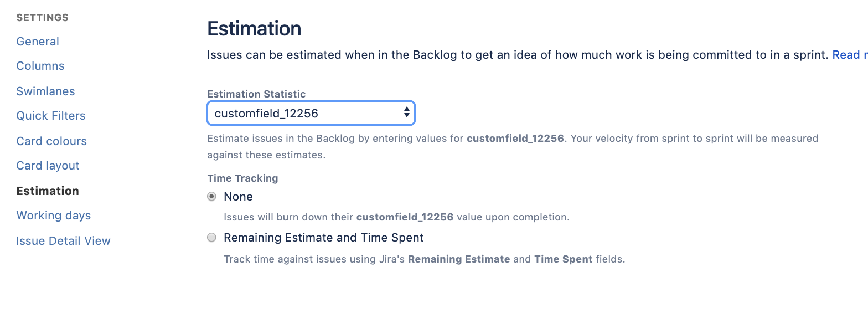Click the customfield_12256 select arrows
This screenshot has width=868, height=318.
pyautogui.click(x=407, y=114)
